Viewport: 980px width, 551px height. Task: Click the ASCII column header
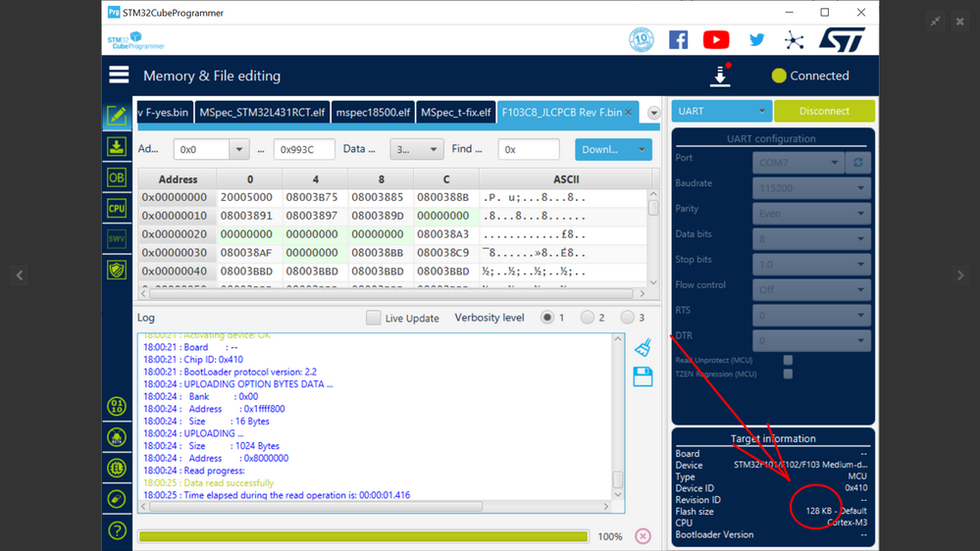click(x=566, y=179)
